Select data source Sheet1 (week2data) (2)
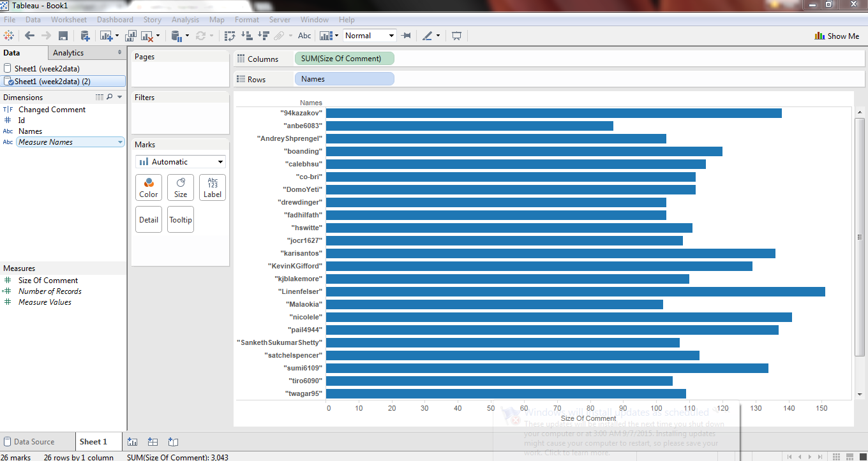Viewport: 868px width, 461px height. pyautogui.click(x=63, y=81)
